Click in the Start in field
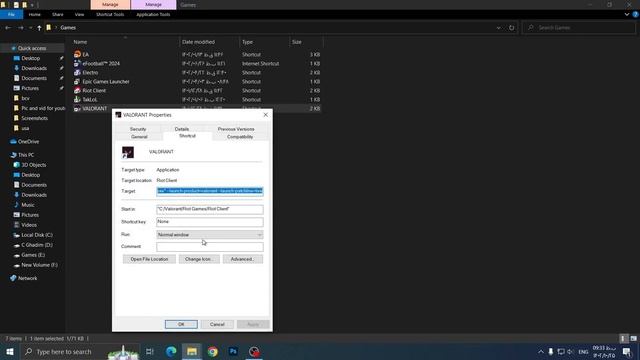This screenshot has height=360, width=640. [x=209, y=209]
